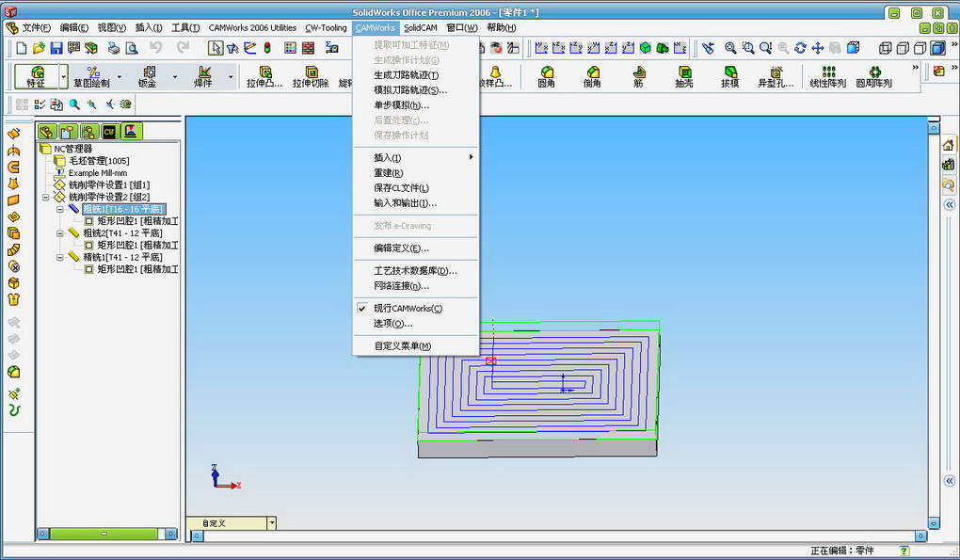Click the Isometric green cube view icon

tap(646, 48)
